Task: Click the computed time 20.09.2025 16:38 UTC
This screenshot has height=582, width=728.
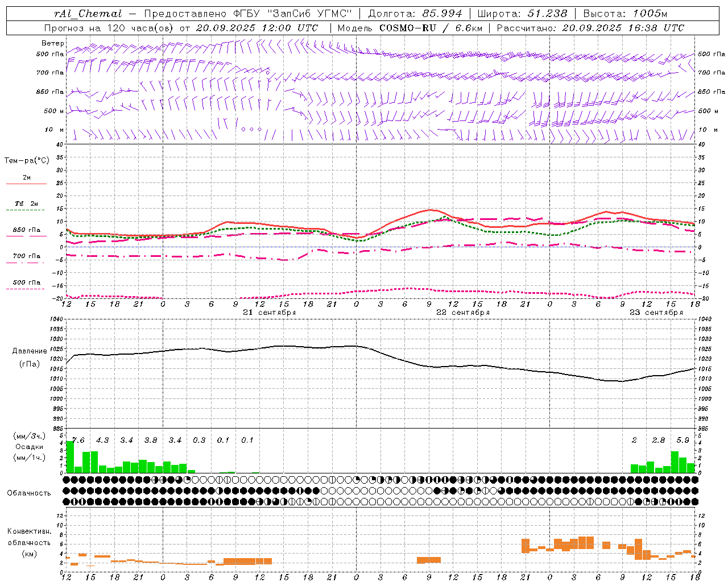Action: (623, 28)
